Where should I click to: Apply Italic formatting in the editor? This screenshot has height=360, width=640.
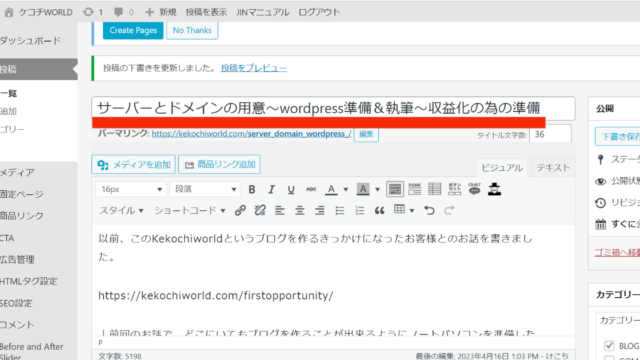tap(271, 189)
